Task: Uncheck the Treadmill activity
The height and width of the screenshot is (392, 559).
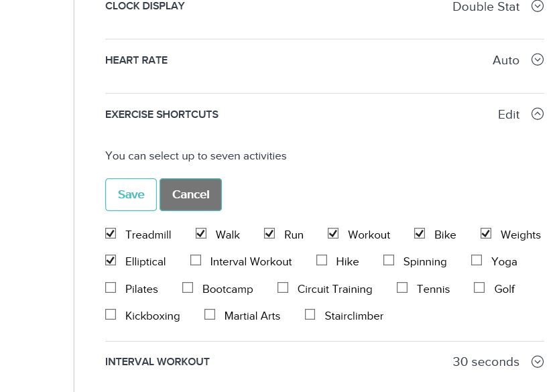Action: coord(111,233)
